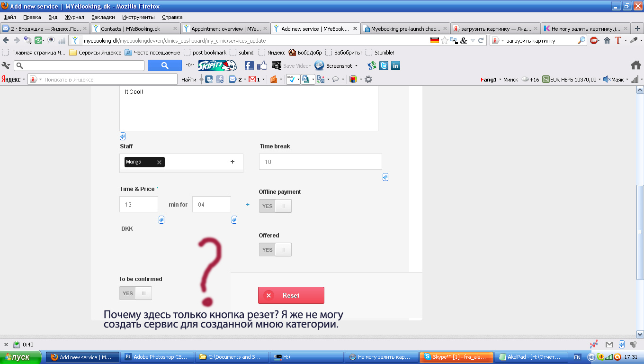
Task: Toggle the Offered switch
Action: (x=275, y=250)
